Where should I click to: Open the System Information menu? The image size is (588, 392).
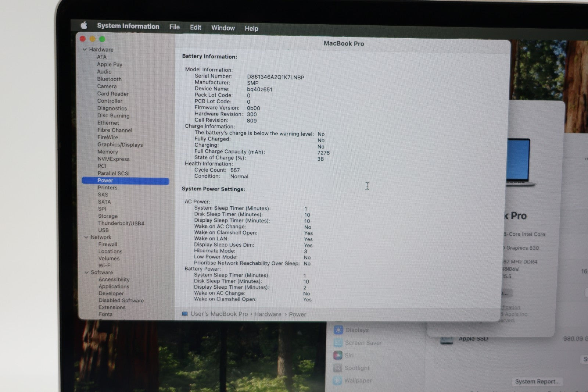point(128,26)
